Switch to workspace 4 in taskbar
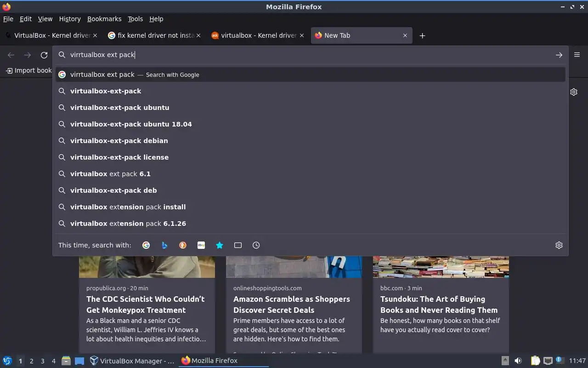 click(x=53, y=361)
